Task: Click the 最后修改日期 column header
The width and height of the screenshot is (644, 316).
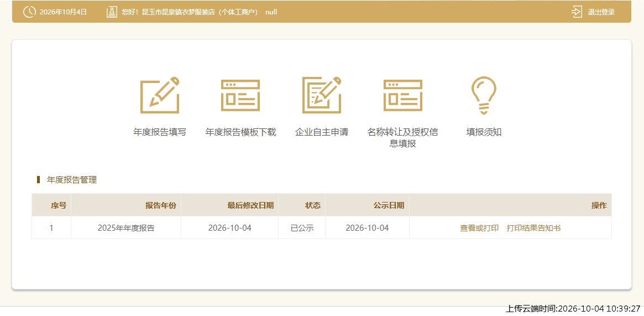Action: point(229,205)
